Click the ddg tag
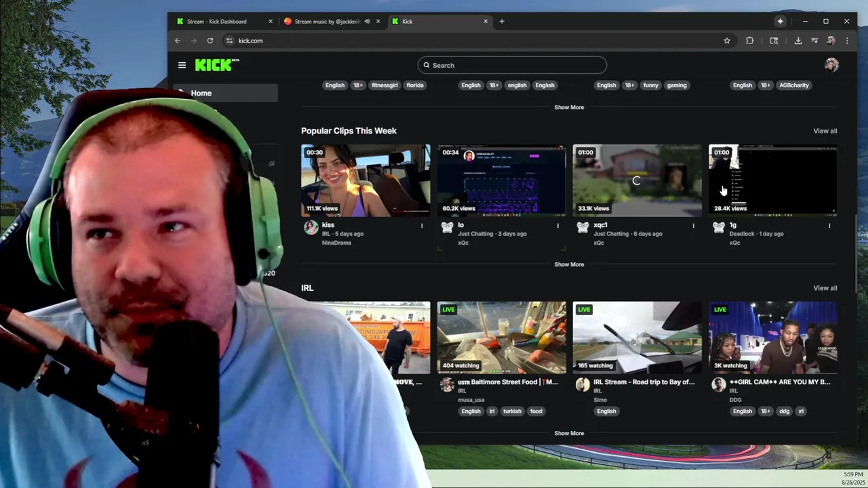The width and height of the screenshot is (868, 488). click(x=784, y=411)
